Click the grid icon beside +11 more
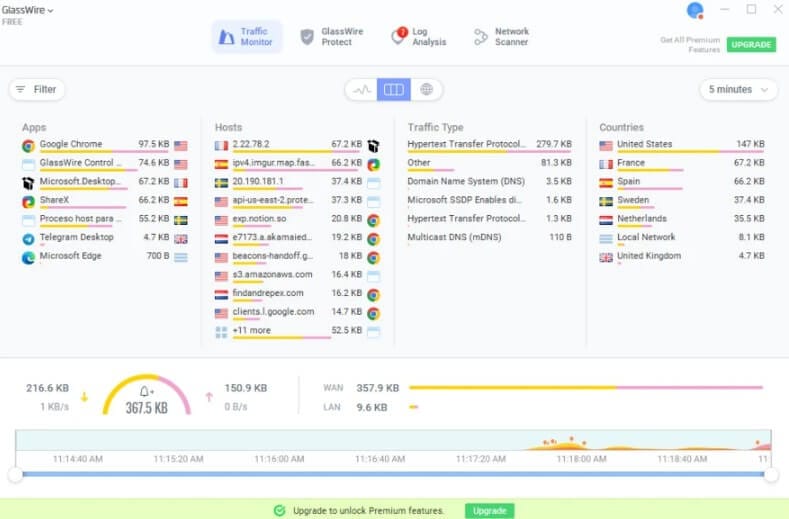Image resolution: width=789 pixels, height=519 pixels. coord(221,332)
